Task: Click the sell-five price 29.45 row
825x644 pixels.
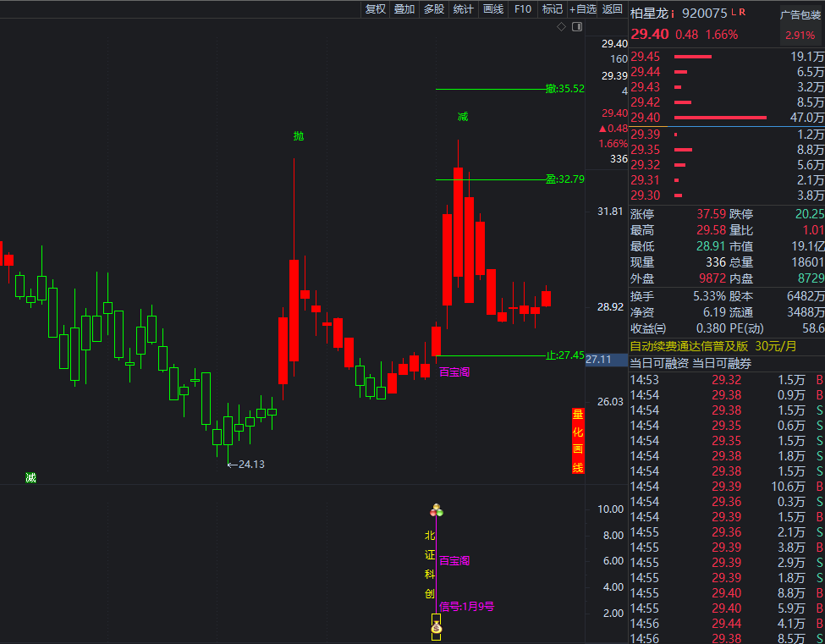Action: pyautogui.click(x=726, y=57)
